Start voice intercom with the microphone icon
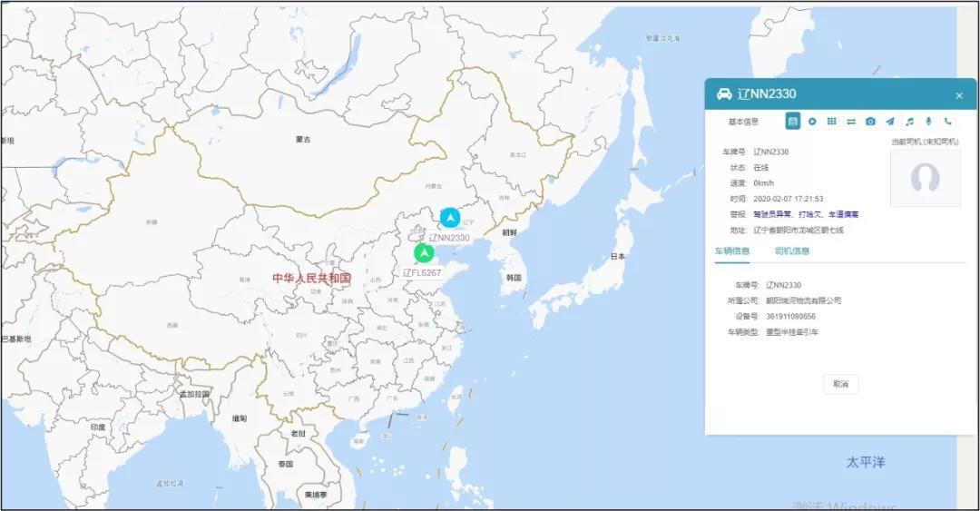The height and width of the screenshot is (511, 980). click(x=928, y=121)
